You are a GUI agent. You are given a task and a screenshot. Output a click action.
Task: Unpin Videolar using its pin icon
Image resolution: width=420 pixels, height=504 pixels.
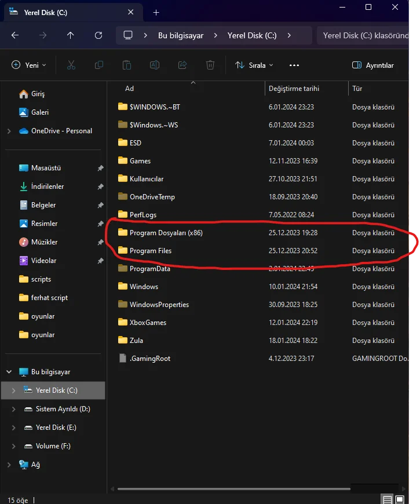[101, 261]
